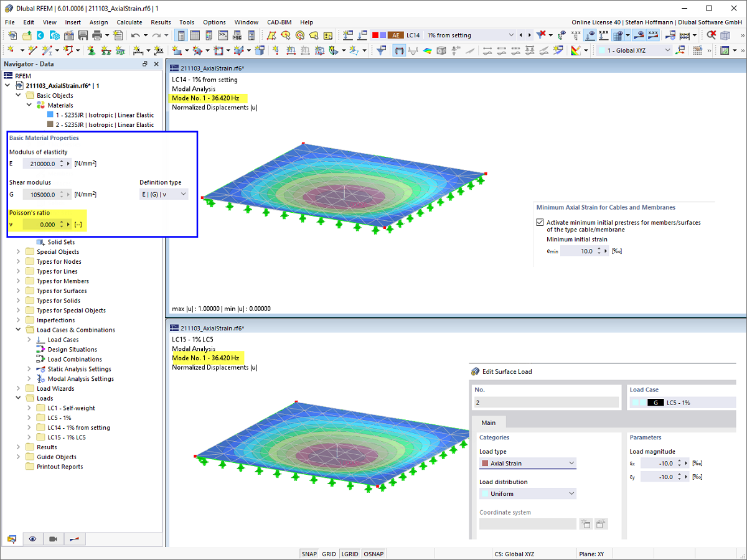Undo the last action
The height and width of the screenshot is (560, 747).
tap(135, 35)
